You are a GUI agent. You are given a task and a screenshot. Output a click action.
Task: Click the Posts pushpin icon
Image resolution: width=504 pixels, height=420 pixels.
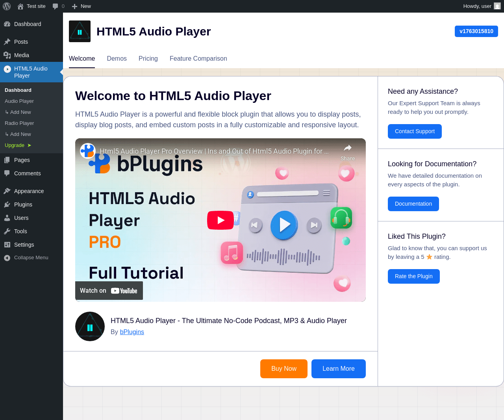coord(7,42)
